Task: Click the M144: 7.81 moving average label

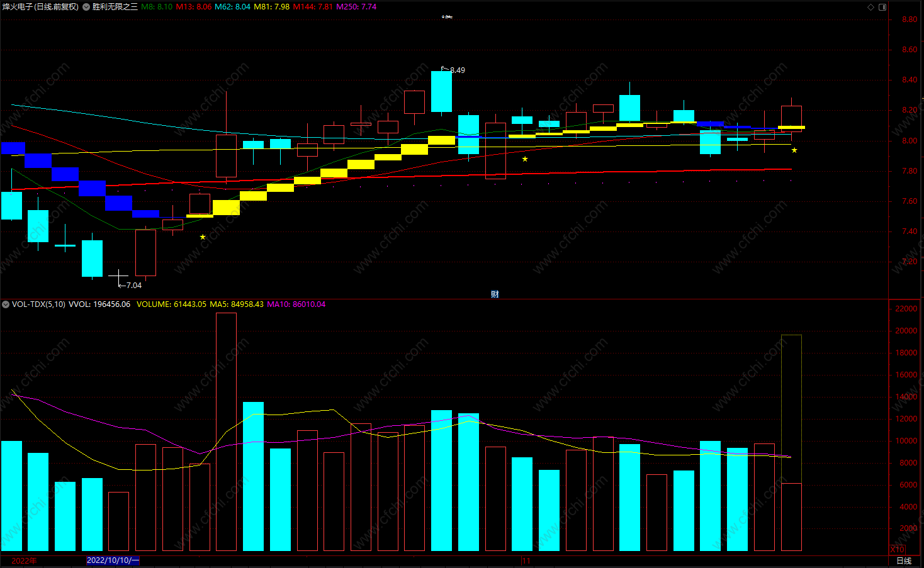Action: pos(313,7)
